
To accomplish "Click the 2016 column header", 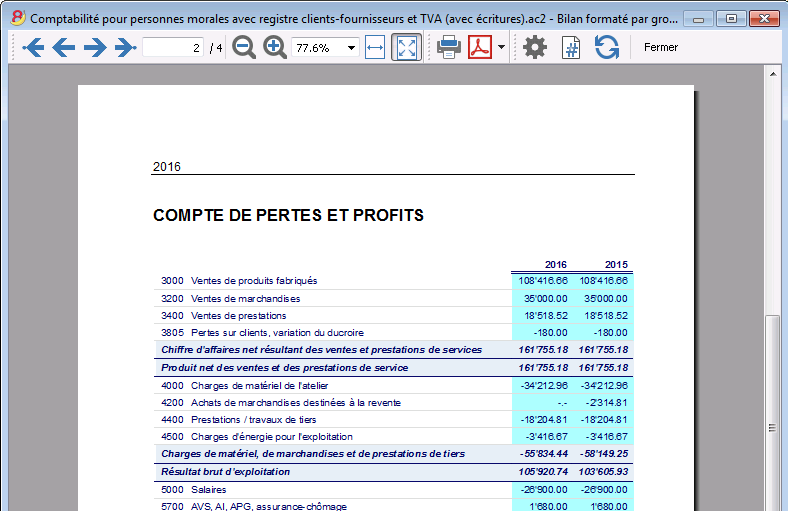I will point(555,264).
